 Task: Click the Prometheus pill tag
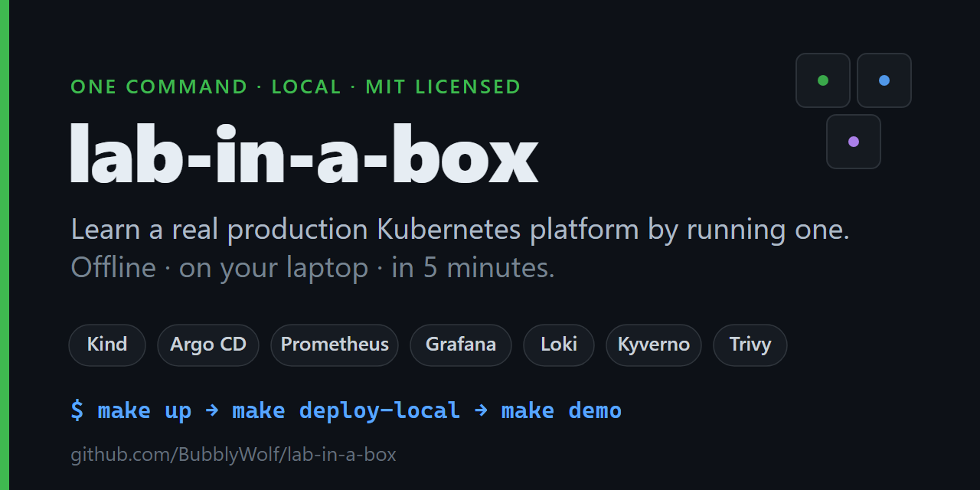click(x=335, y=345)
